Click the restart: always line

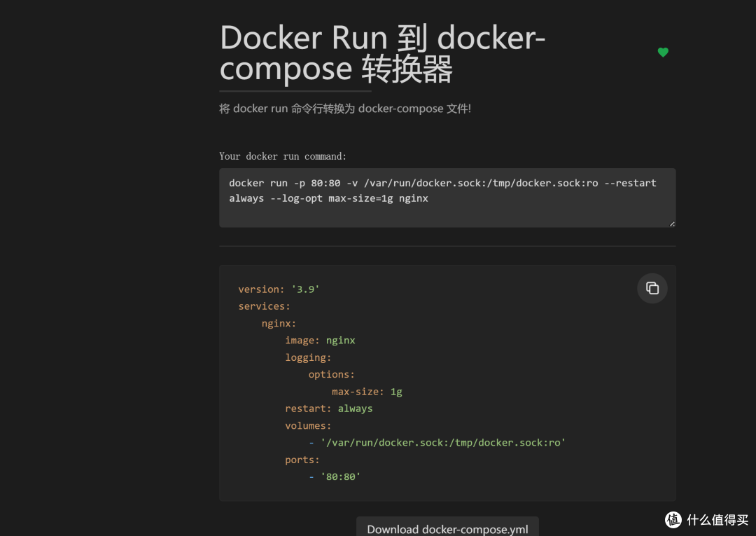[329, 408]
